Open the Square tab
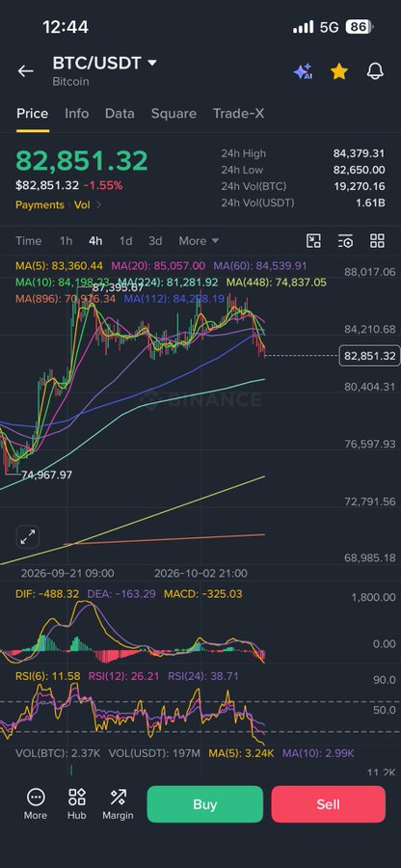The image size is (401, 868). pos(174,114)
